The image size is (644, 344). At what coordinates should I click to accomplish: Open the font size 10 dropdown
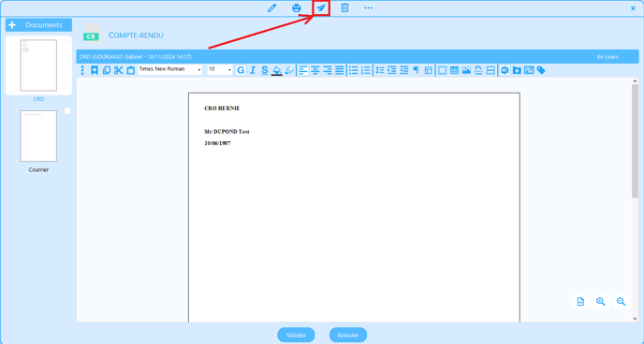coord(220,69)
